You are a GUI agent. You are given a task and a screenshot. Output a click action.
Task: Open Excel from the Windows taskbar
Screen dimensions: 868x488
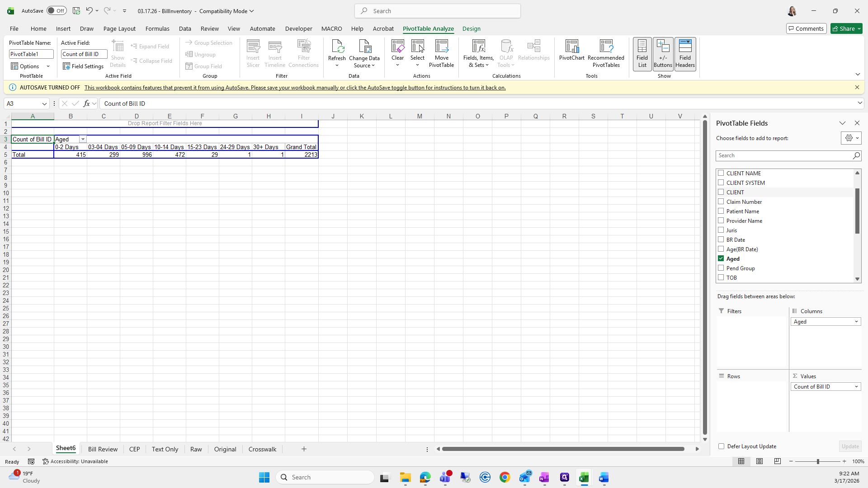point(584,478)
